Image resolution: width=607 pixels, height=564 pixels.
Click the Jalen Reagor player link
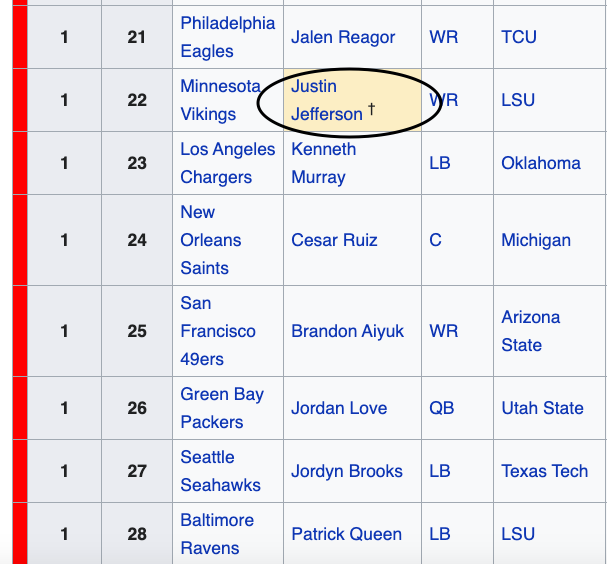343,37
